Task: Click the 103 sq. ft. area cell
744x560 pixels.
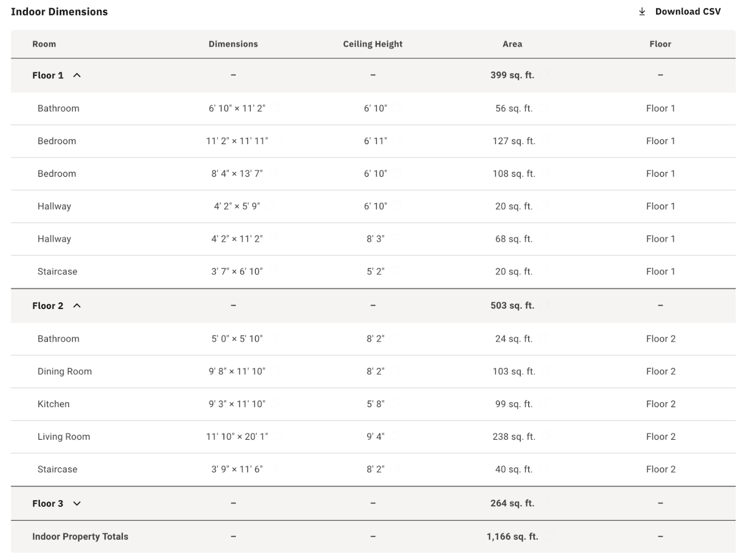Action: [x=514, y=371]
